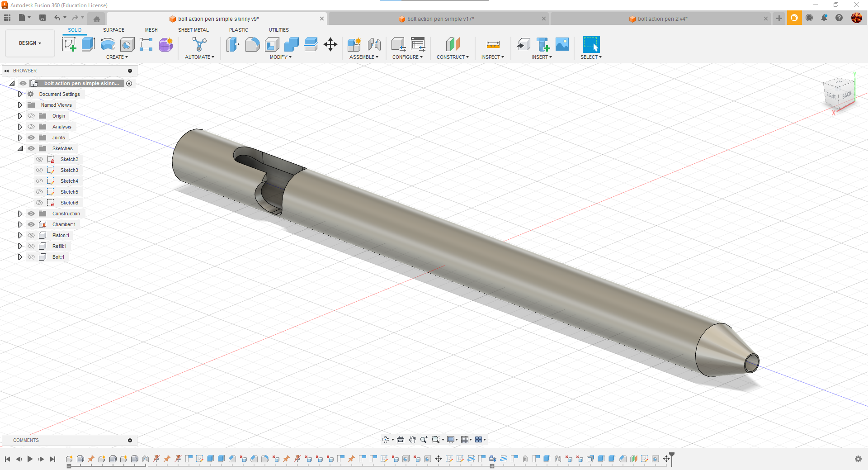The width and height of the screenshot is (868, 470).
Task: Click the Measure tool icon
Action: 493,44
